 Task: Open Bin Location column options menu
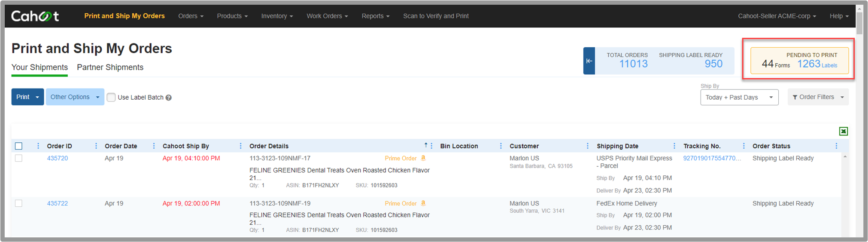pos(501,146)
